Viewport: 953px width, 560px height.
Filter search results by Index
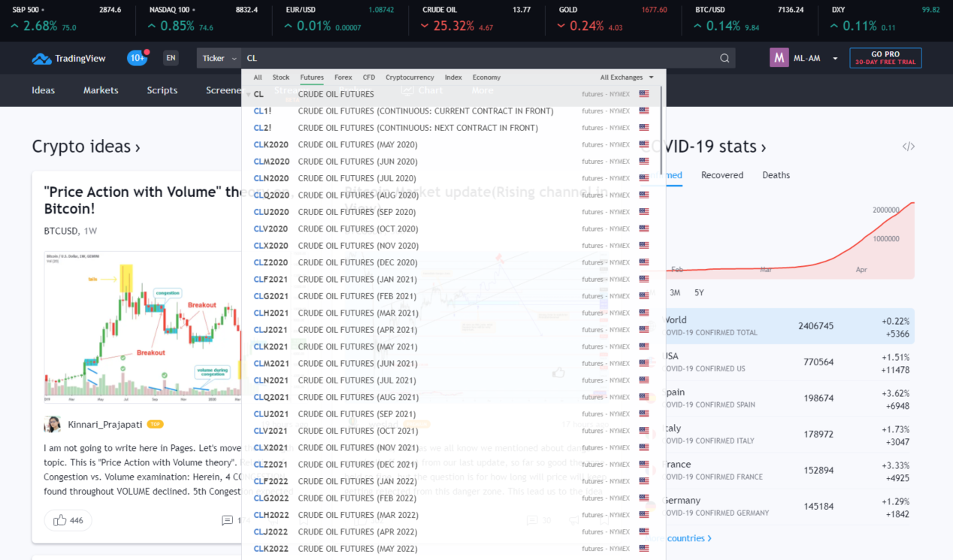tap(453, 77)
